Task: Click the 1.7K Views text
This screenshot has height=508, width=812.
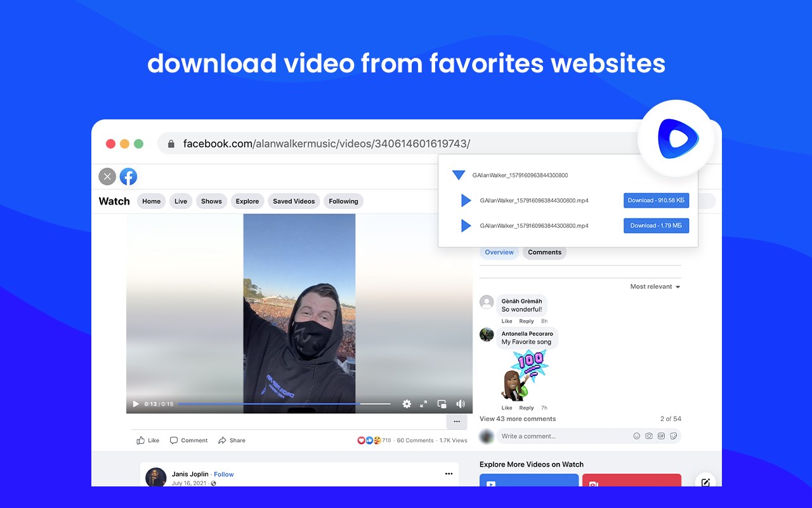Action: click(454, 440)
